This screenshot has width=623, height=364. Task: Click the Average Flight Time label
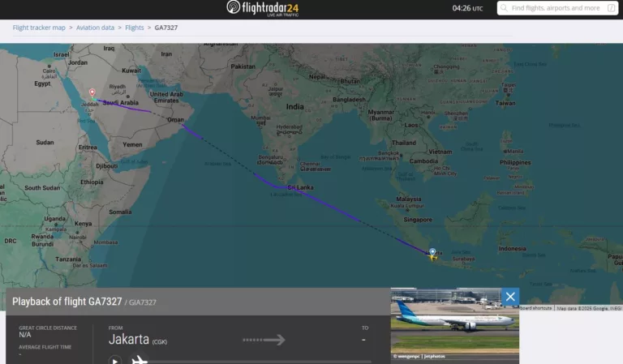coord(45,347)
